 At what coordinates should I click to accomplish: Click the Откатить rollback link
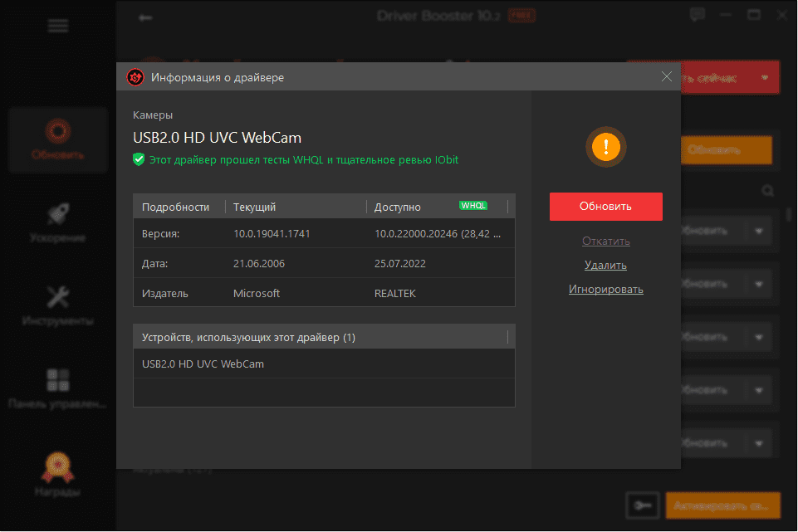(x=605, y=241)
